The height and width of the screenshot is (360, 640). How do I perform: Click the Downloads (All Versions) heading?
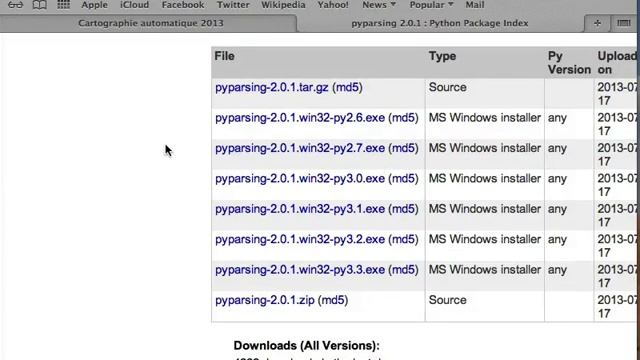(307, 346)
